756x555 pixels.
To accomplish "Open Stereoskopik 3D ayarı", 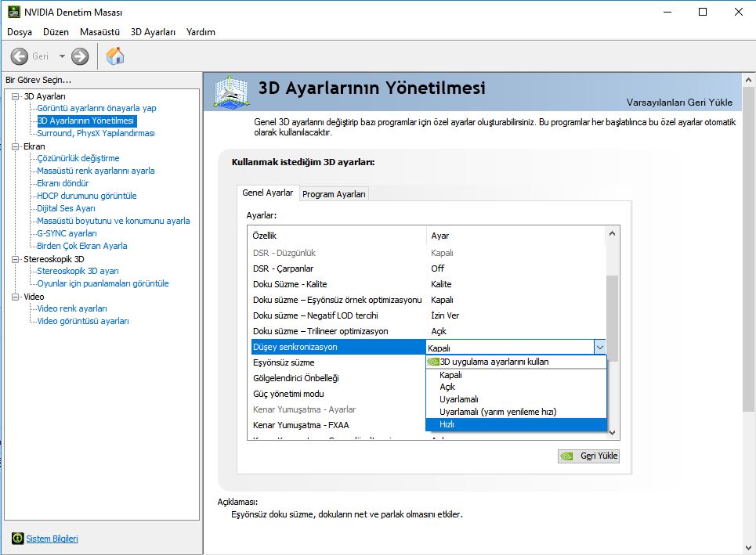I will click(x=78, y=271).
